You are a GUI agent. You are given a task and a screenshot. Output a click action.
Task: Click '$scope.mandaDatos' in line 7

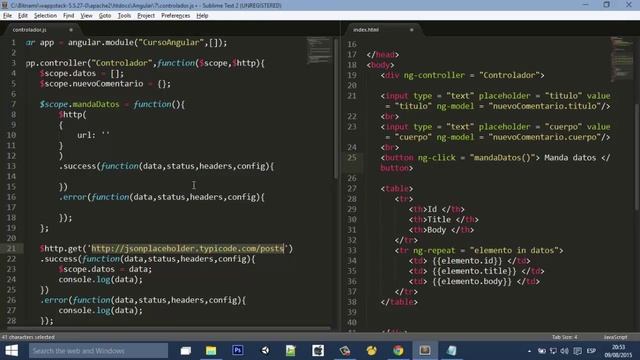click(80, 104)
